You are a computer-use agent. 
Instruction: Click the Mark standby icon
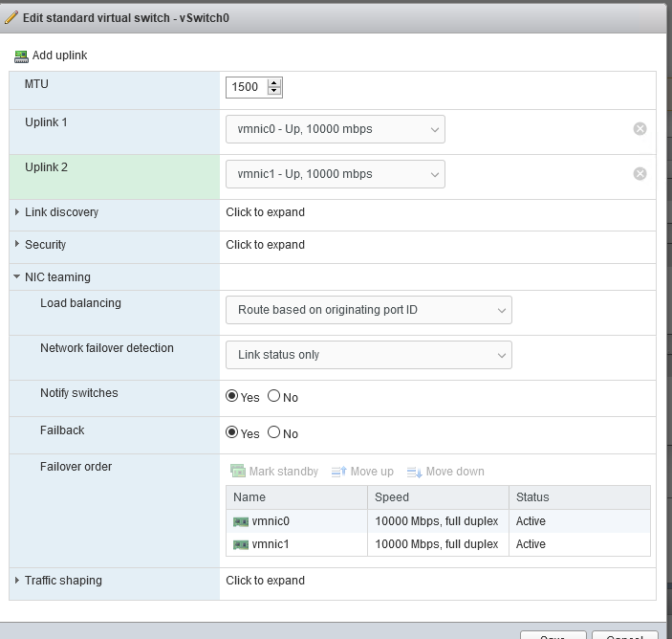(x=238, y=472)
